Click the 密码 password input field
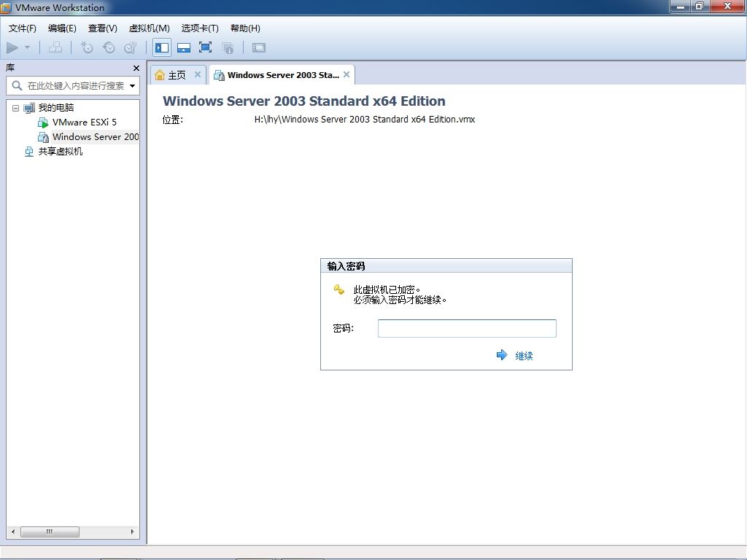 (467, 329)
